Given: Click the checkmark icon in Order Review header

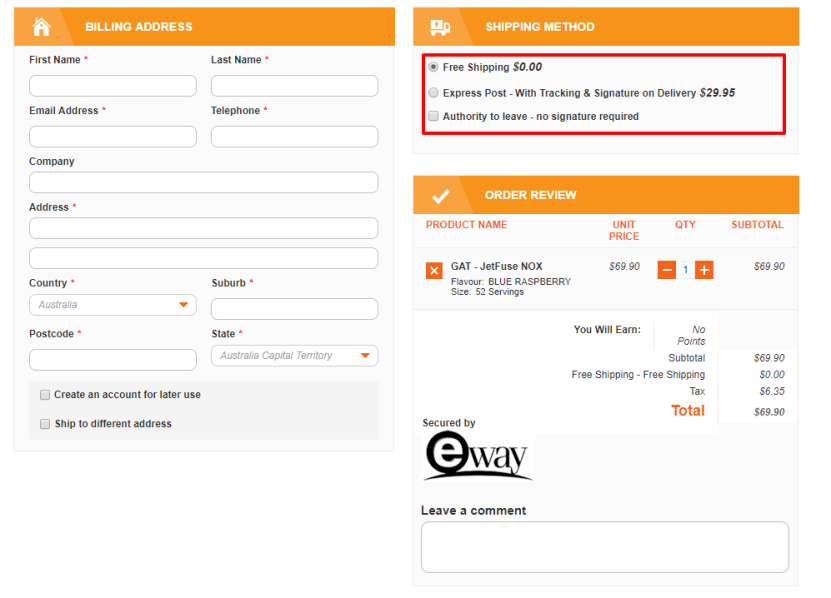Looking at the screenshot, I should pyautogui.click(x=441, y=196).
